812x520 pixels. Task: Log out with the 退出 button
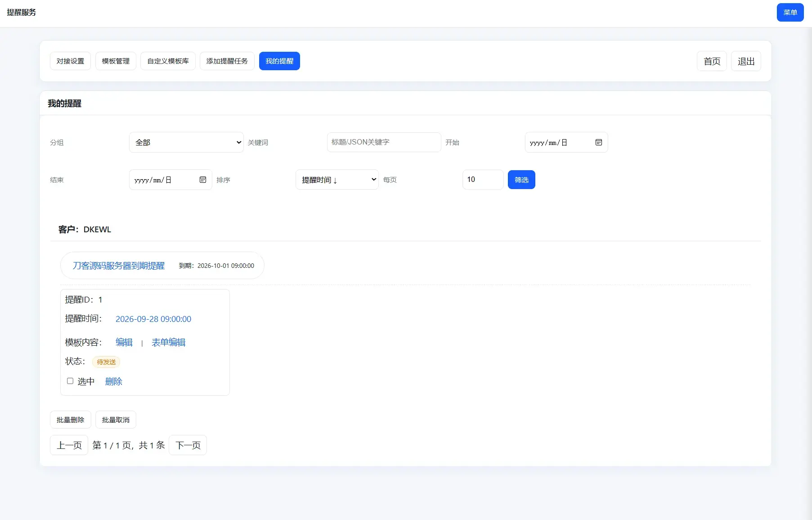coord(746,61)
